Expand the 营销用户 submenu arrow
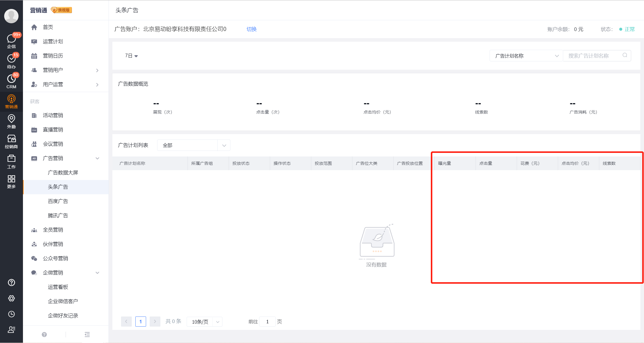Screen dimensions: 644x343 coord(97,70)
